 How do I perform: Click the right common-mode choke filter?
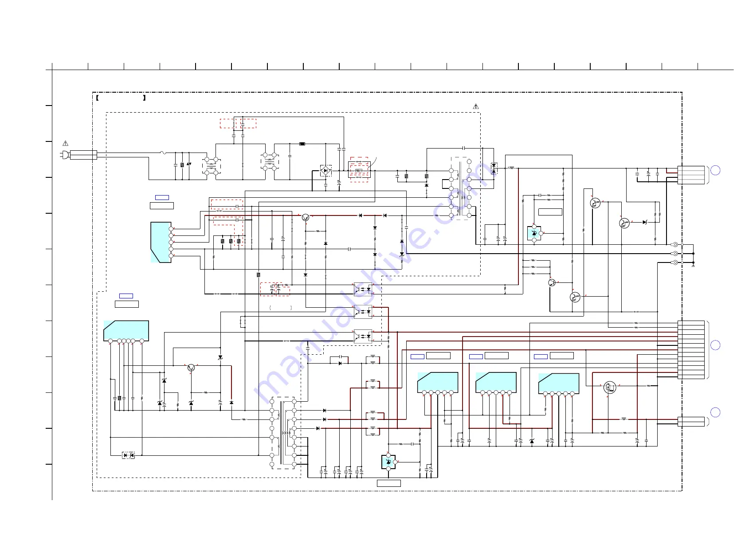coord(270,162)
